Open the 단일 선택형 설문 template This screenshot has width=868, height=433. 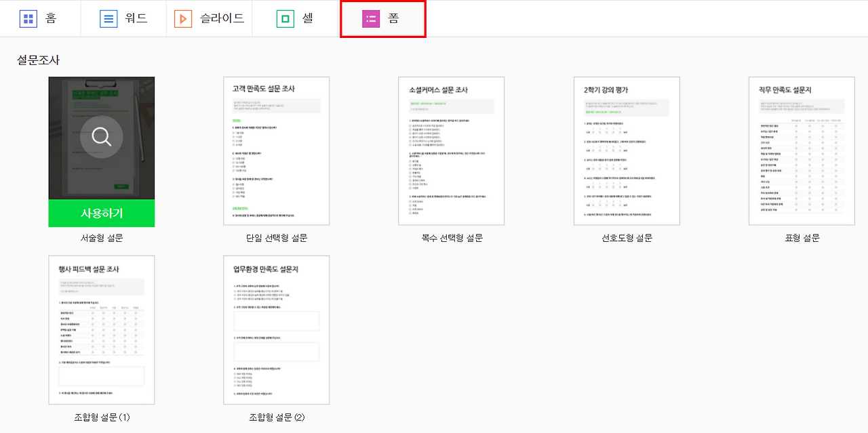click(x=276, y=150)
